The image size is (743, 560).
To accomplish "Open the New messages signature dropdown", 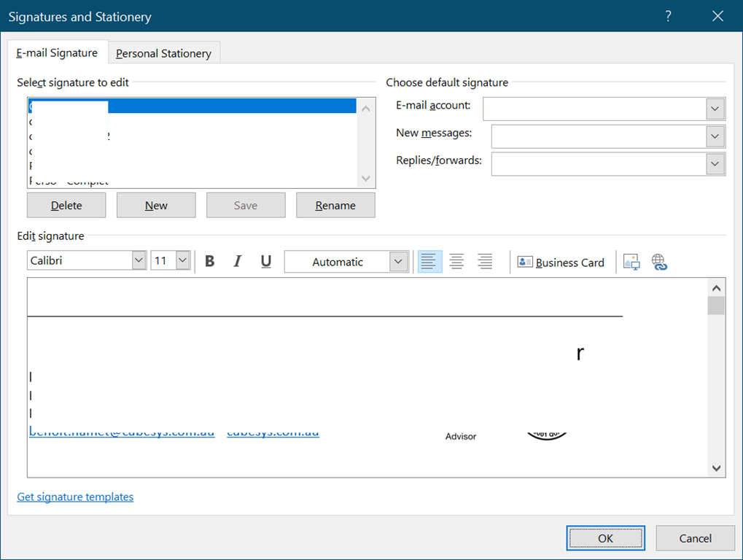I will [x=715, y=136].
